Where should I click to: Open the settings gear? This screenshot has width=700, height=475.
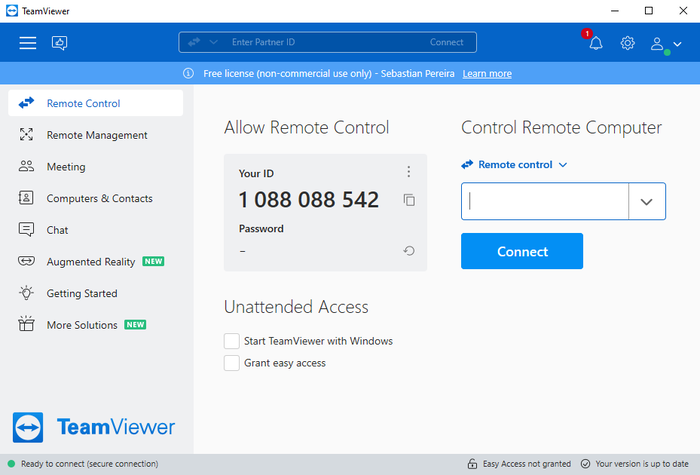[x=628, y=43]
